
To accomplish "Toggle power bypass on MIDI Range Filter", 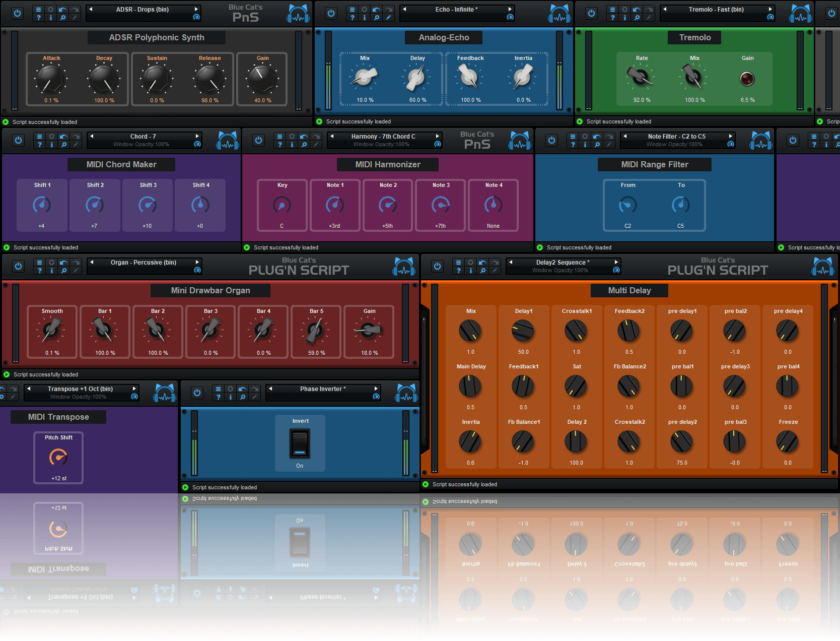I will [x=552, y=140].
